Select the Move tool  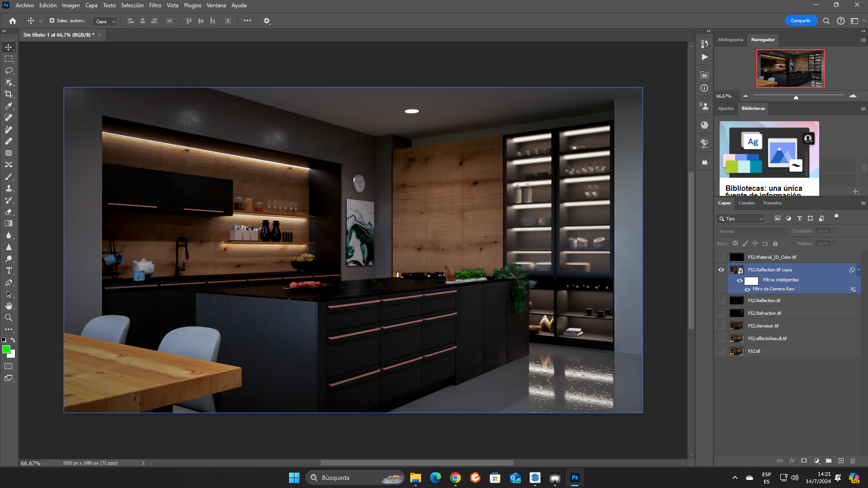9,47
